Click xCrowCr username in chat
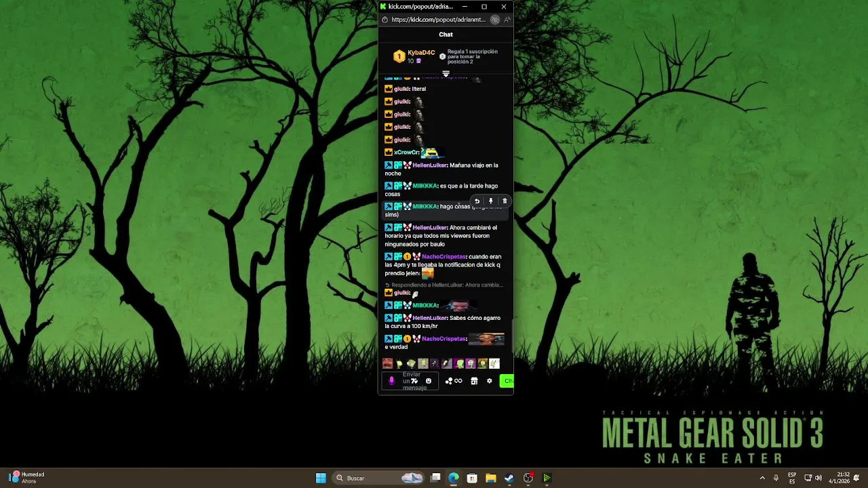Viewport: 868px width, 488px height. [x=407, y=152]
